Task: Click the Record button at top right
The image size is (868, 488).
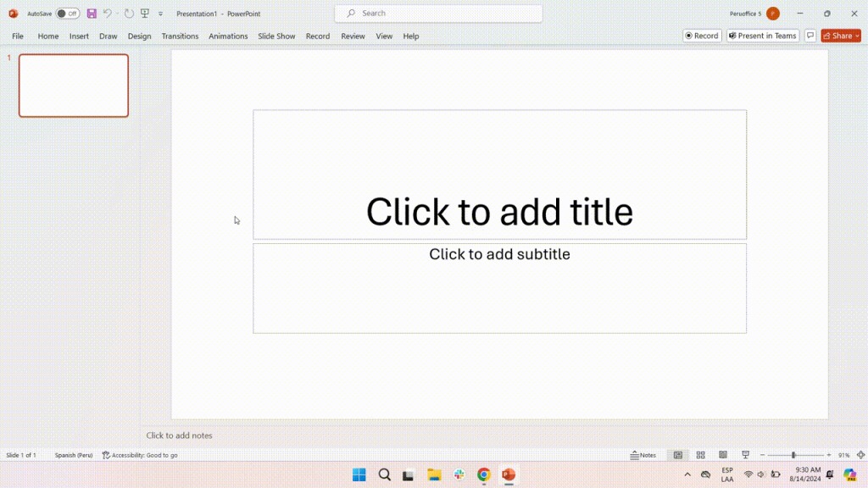Action: click(x=702, y=36)
